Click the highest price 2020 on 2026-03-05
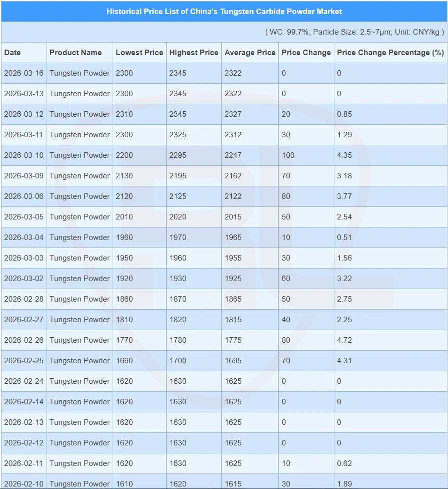 (178, 217)
